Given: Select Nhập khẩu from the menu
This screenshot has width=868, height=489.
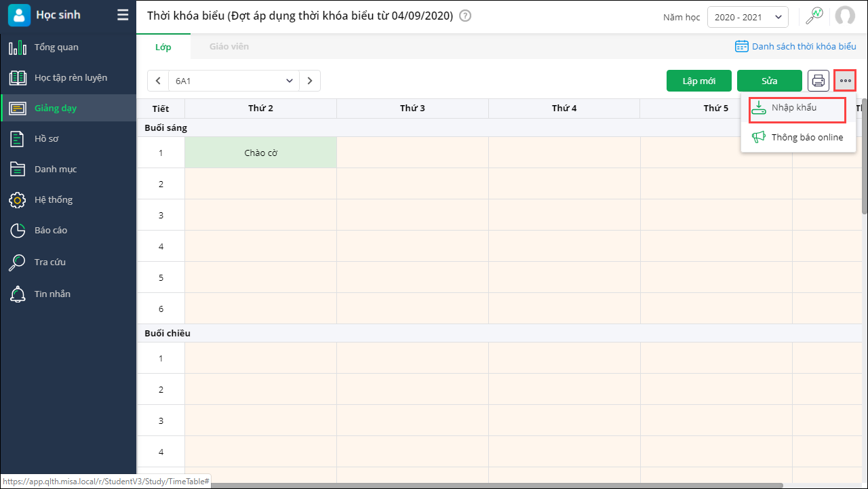Looking at the screenshot, I should [793, 109].
